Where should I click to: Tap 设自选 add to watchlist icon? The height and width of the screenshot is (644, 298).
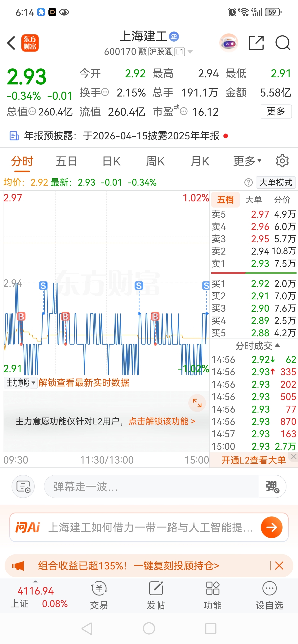coord(269,595)
